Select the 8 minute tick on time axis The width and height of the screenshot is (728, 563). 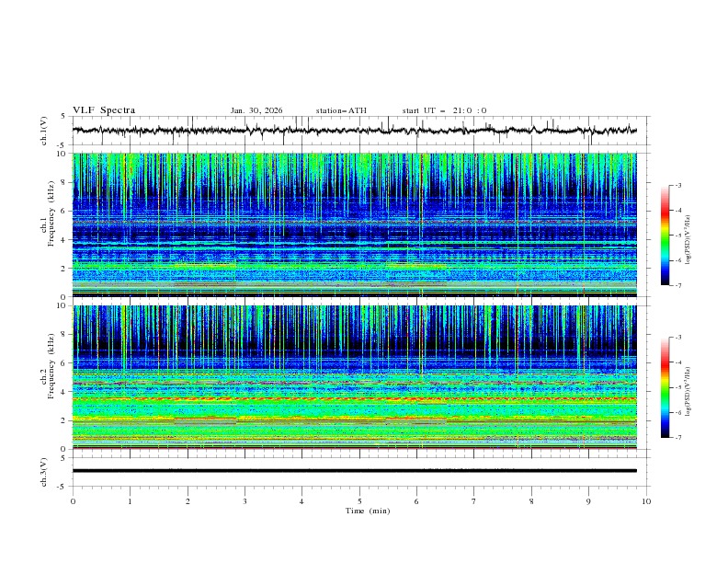(x=531, y=501)
